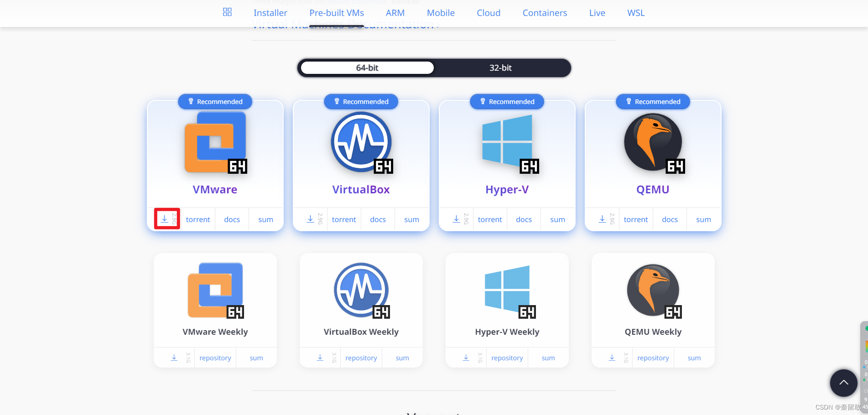The image size is (868, 415).
Task: Open the VirtualBox sum link
Action: (x=411, y=219)
